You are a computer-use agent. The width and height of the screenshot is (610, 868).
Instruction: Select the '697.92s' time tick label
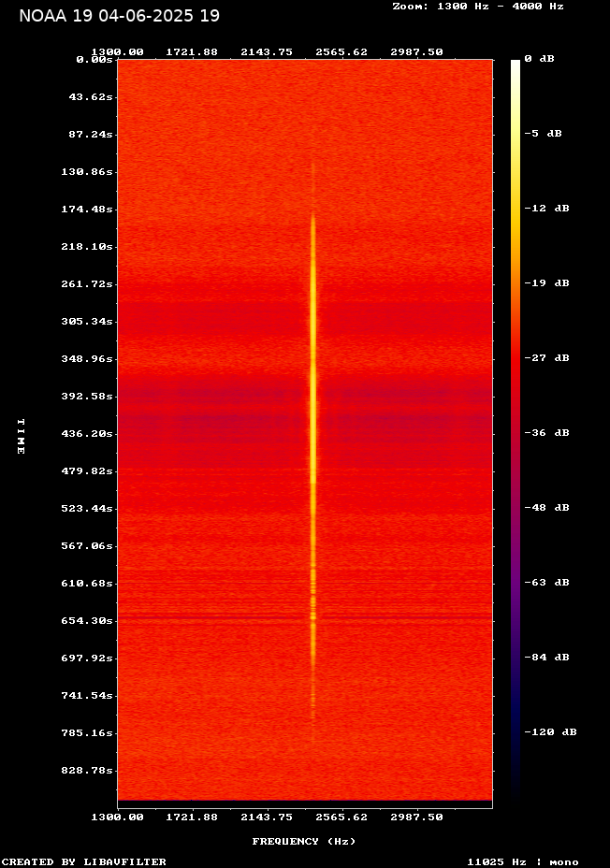pos(87,658)
